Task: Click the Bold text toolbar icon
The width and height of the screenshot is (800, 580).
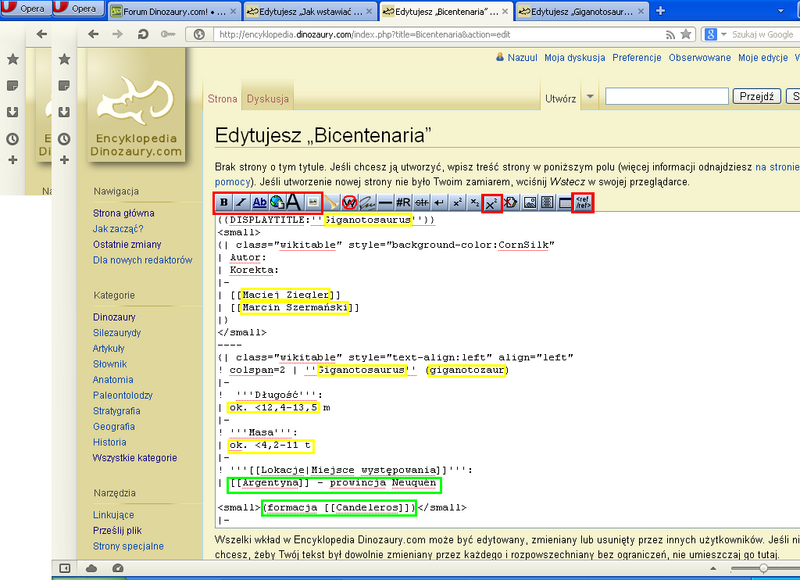Action: pyautogui.click(x=224, y=203)
